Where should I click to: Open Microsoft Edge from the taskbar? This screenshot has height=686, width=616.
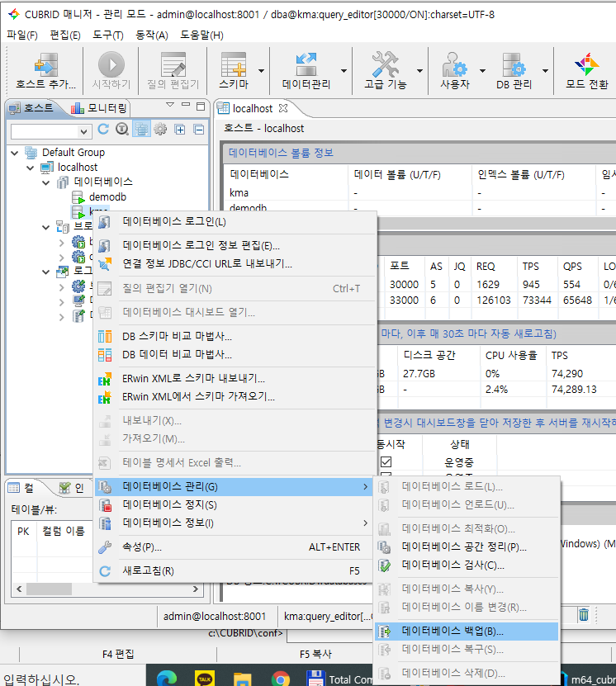tap(167, 679)
